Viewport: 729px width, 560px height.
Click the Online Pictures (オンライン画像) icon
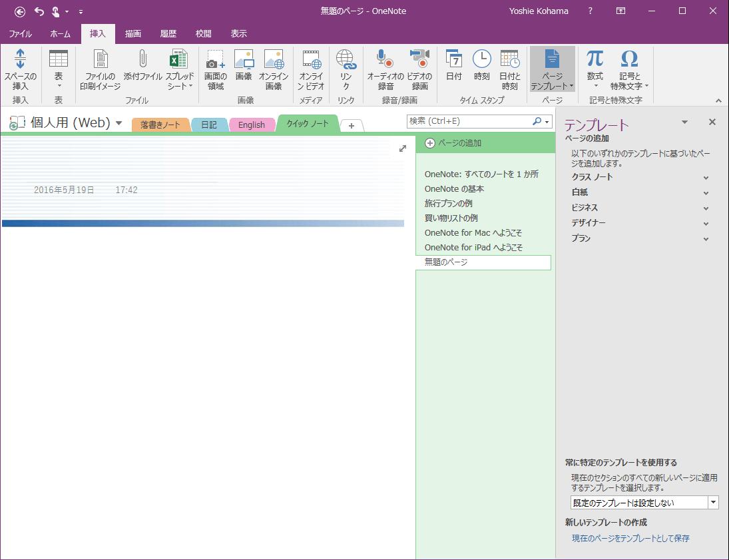[274, 59]
